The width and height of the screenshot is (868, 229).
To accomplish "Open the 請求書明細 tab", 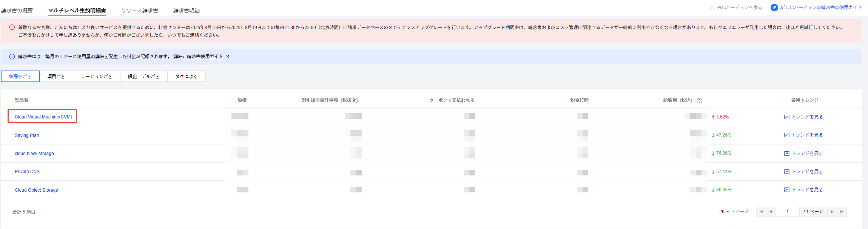I will [187, 11].
